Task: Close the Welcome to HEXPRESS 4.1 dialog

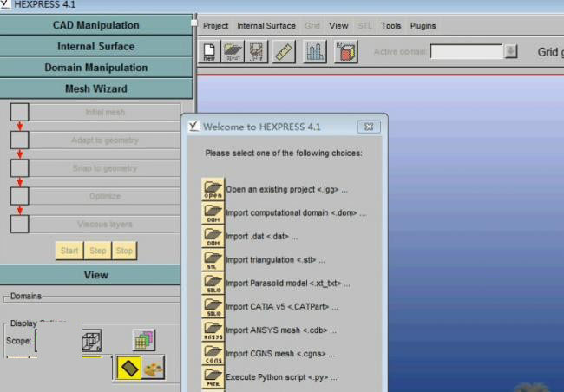Action: pos(369,127)
